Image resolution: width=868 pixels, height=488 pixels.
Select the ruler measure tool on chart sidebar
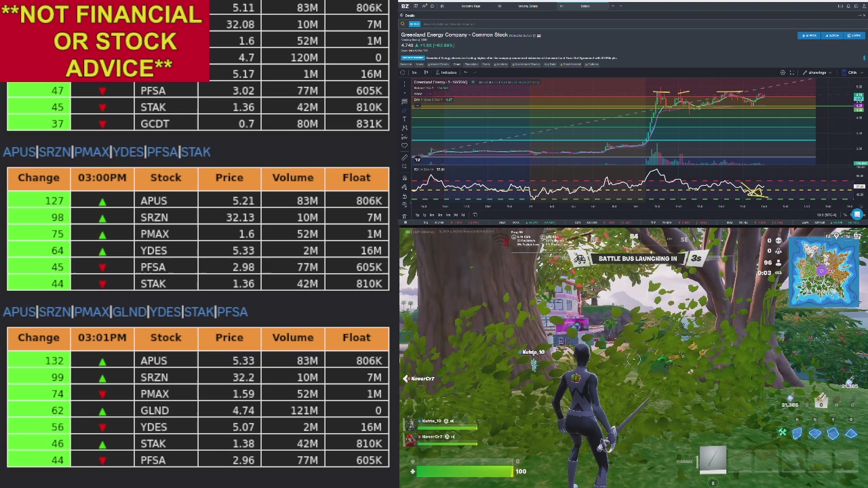[405, 158]
